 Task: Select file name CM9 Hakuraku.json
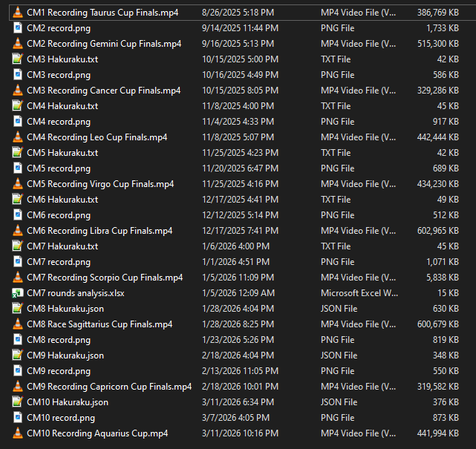point(65,355)
